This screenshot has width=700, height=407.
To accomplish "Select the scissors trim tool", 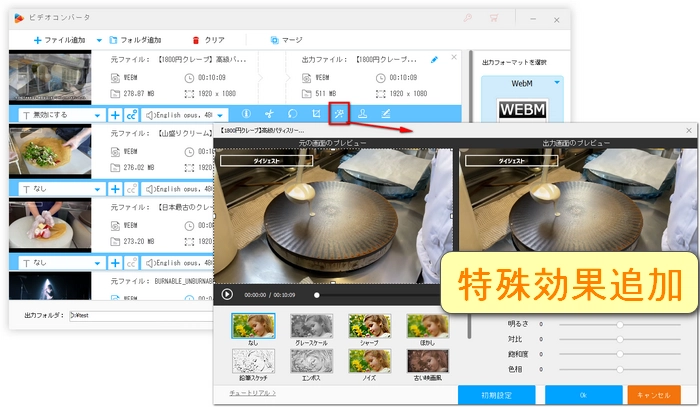I will [269, 114].
